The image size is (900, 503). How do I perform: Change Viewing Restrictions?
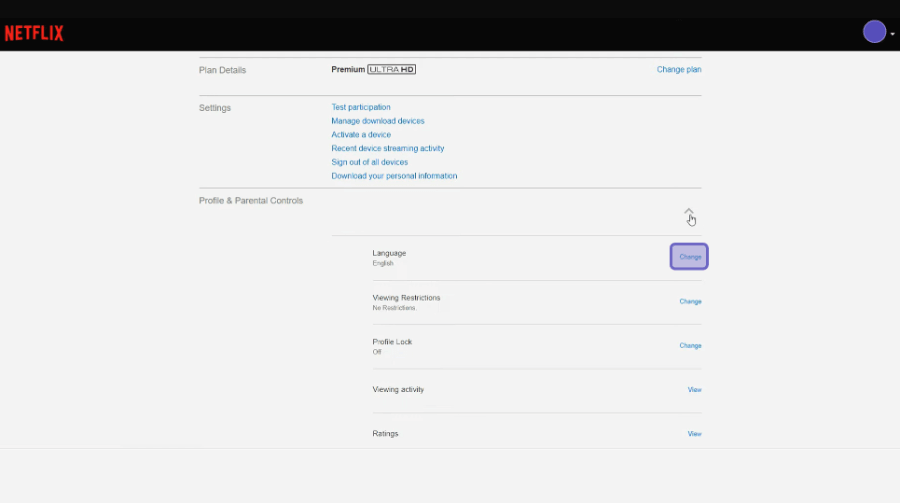point(690,301)
